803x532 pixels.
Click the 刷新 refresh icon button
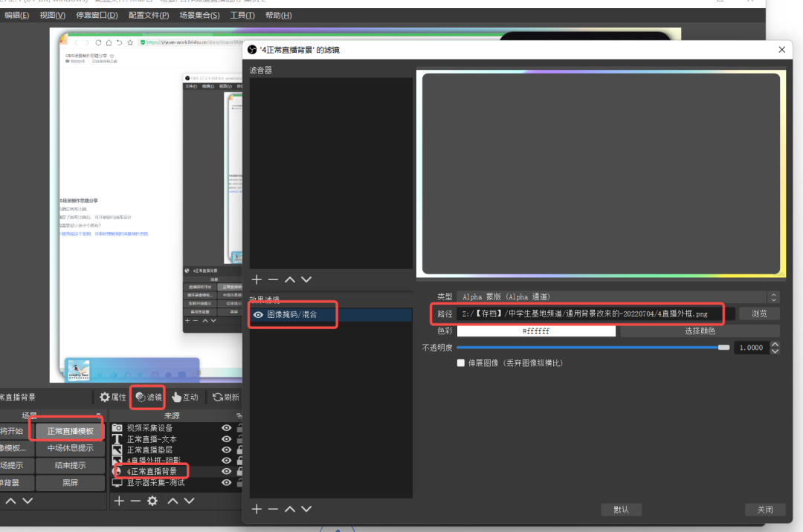click(218, 397)
